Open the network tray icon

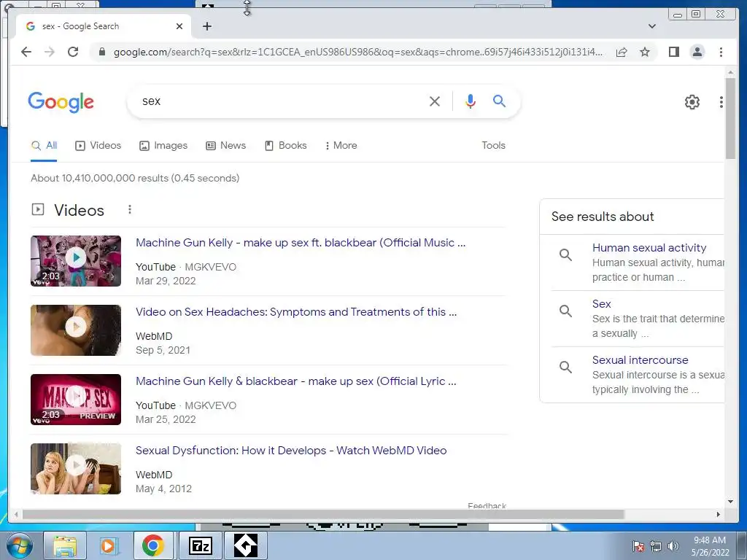point(656,546)
